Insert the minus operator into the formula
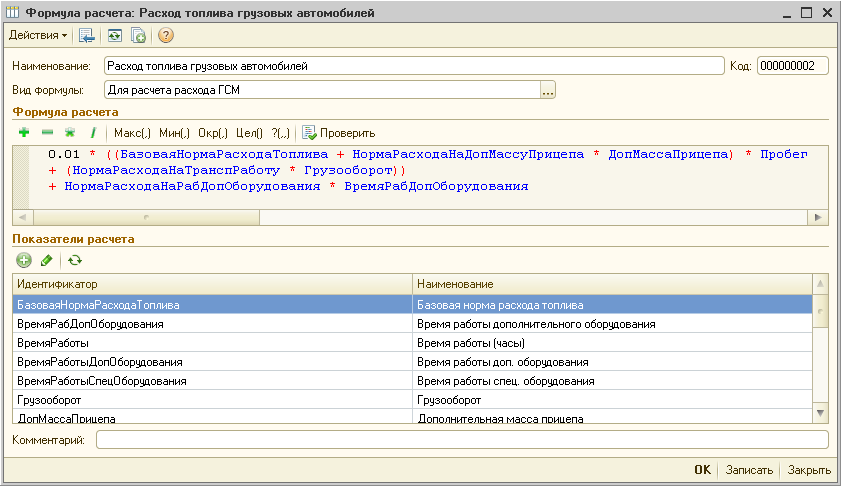The width and height of the screenshot is (841, 486). tap(47, 132)
